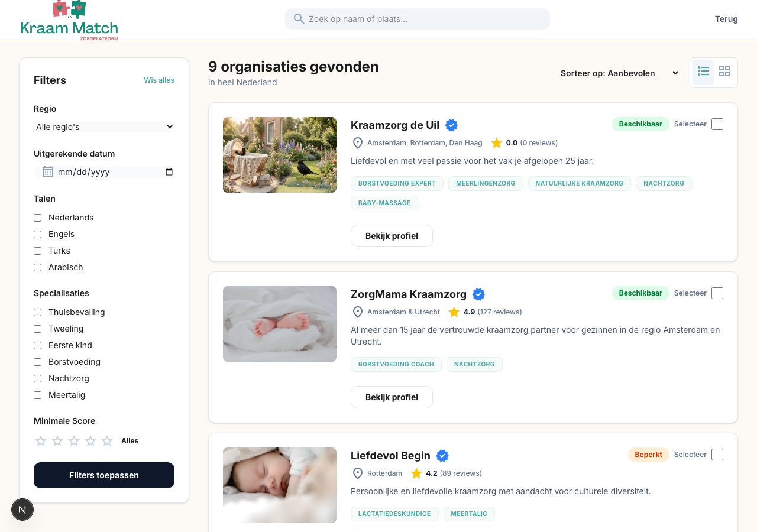The width and height of the screenshot is (757, 532).
Task: Click verified badge next to ZorgMama Kraamzorg
Action: click(478, 294)
